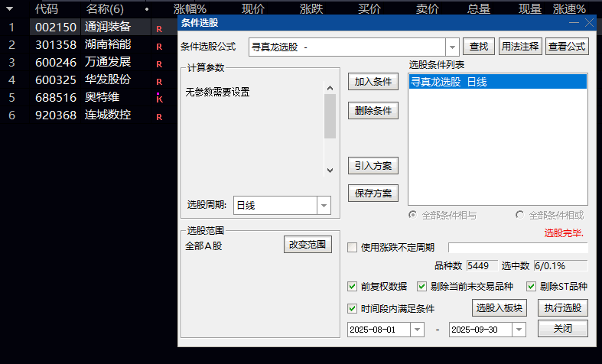Sort by 买价 column header

(369, 9)
